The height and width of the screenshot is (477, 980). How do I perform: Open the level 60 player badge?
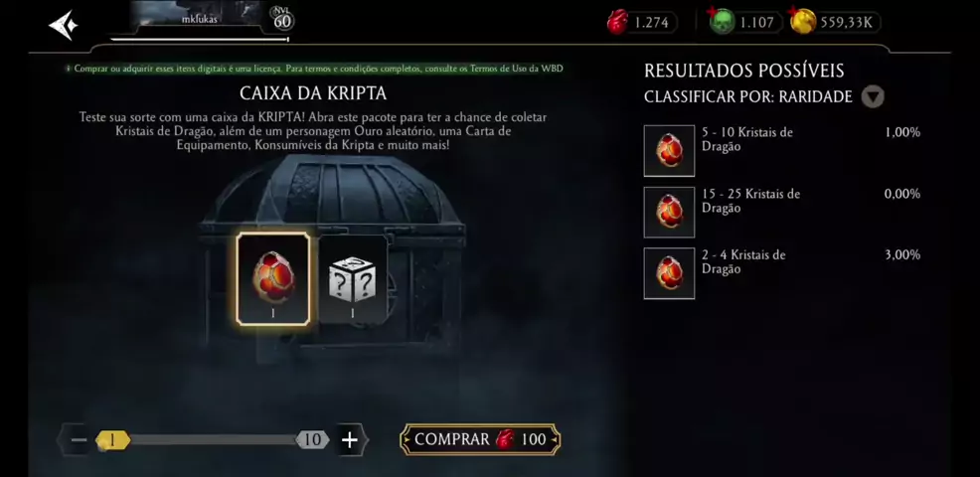click(282, 20)
